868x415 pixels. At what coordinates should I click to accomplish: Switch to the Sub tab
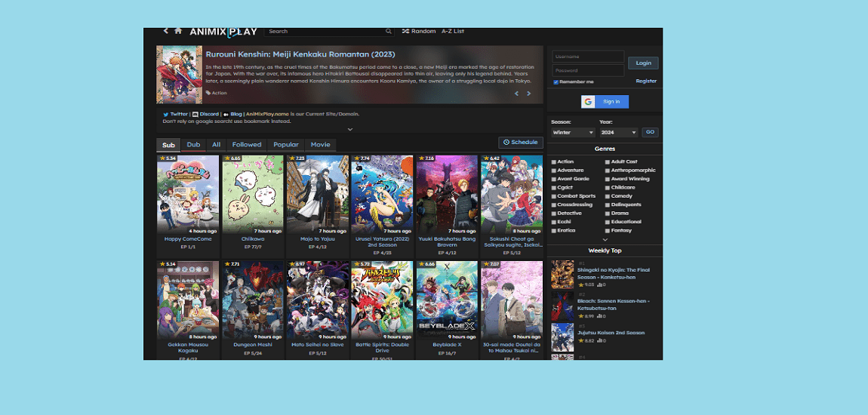168,145
